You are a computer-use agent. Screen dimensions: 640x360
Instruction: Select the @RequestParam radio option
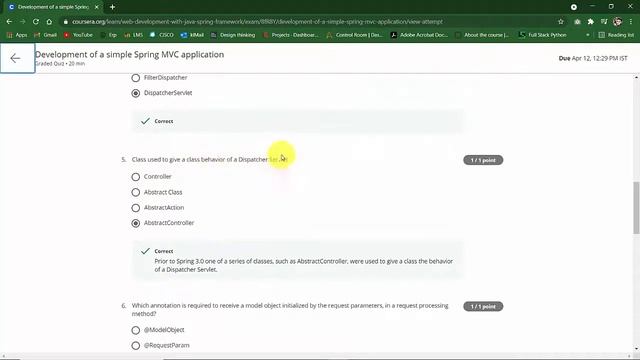coord(136,345)
